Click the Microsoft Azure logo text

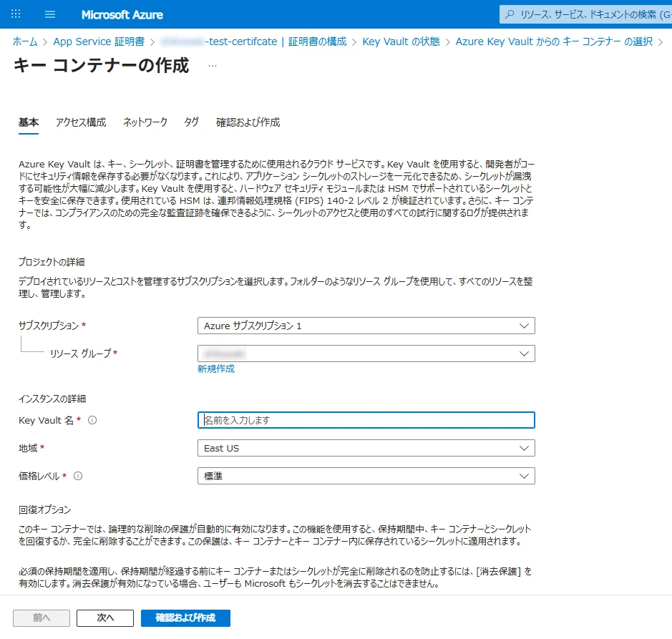pyautogui.click(x=122, y=14)
